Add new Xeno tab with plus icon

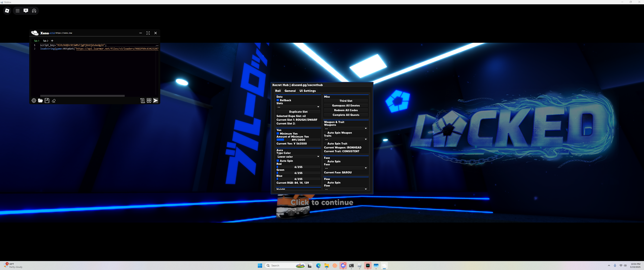(x=52, y=40)
